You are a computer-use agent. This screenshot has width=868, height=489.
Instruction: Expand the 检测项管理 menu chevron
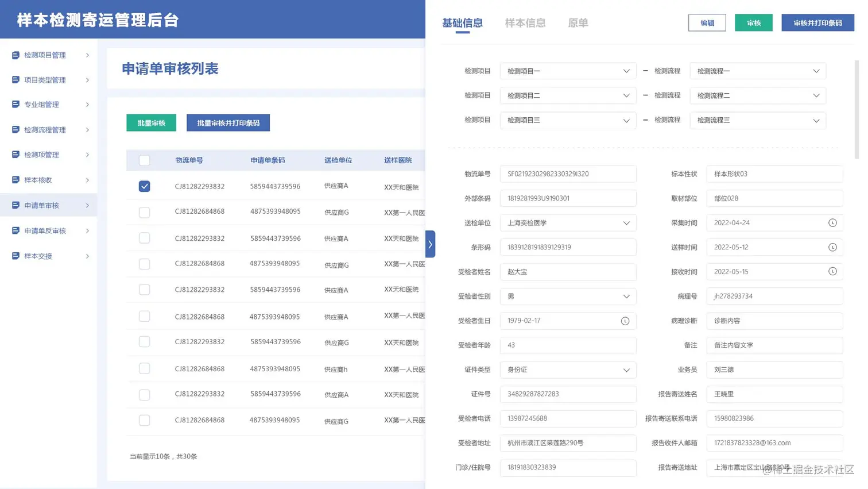click(87, 155)
